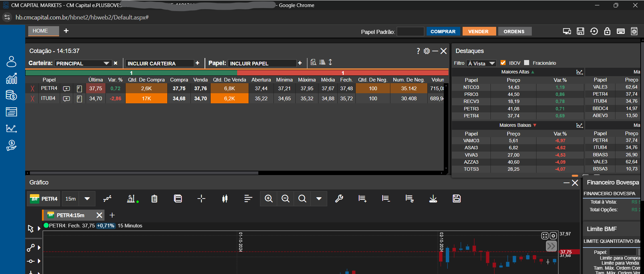Open chart wrench settings tool
The width and height of the screenshot is (644, 274).
coord(339,199)
